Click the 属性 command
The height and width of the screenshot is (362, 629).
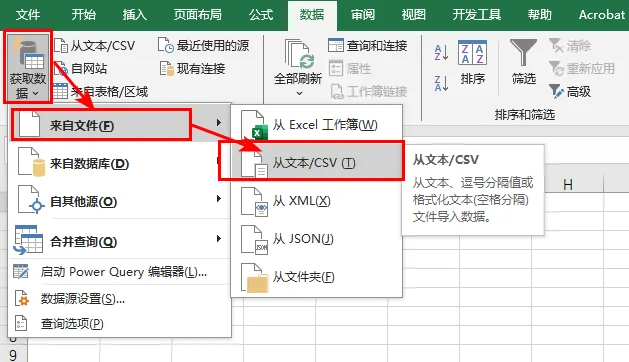pyautogui.click(x=350, y=69)
